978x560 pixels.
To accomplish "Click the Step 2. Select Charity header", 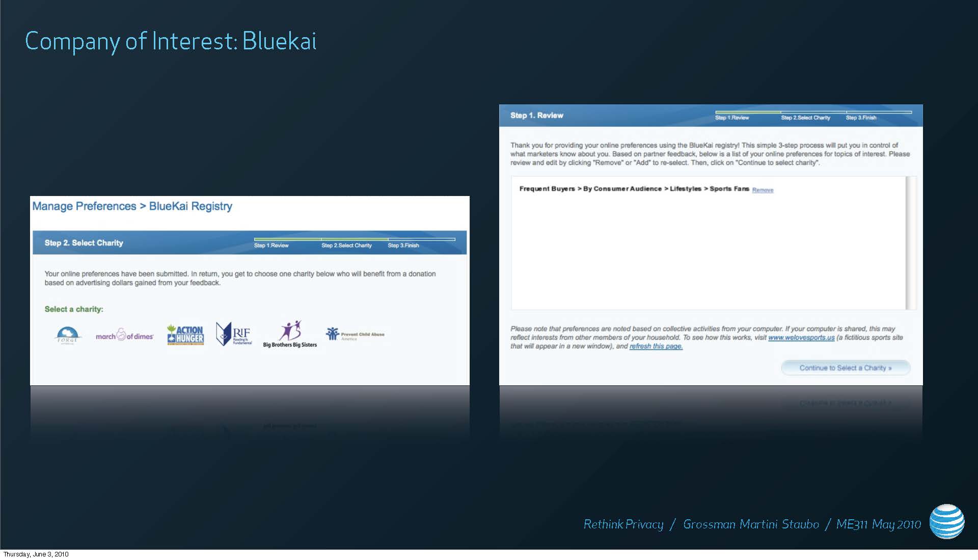I will 84,243.
